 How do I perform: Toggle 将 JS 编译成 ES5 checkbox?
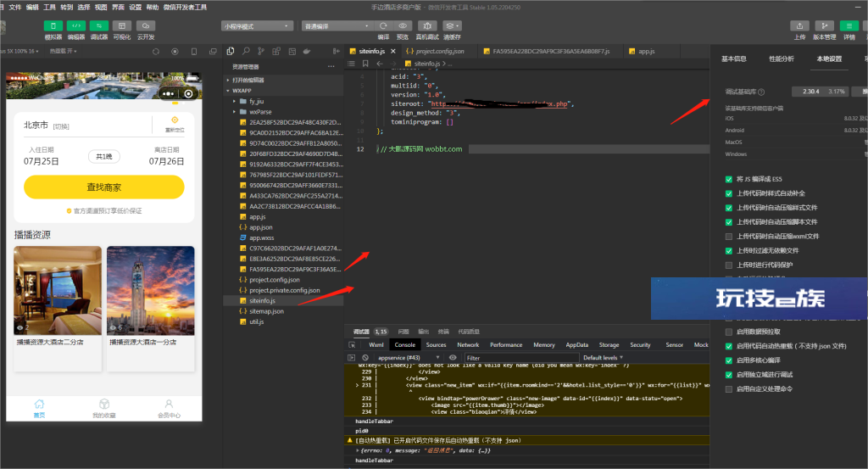click(x=728, y=180)
